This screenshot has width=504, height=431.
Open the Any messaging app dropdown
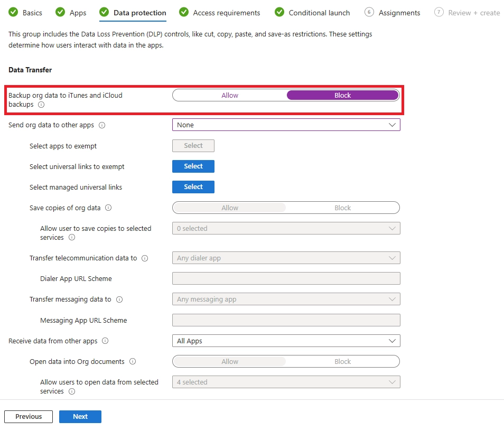(286, 299)
